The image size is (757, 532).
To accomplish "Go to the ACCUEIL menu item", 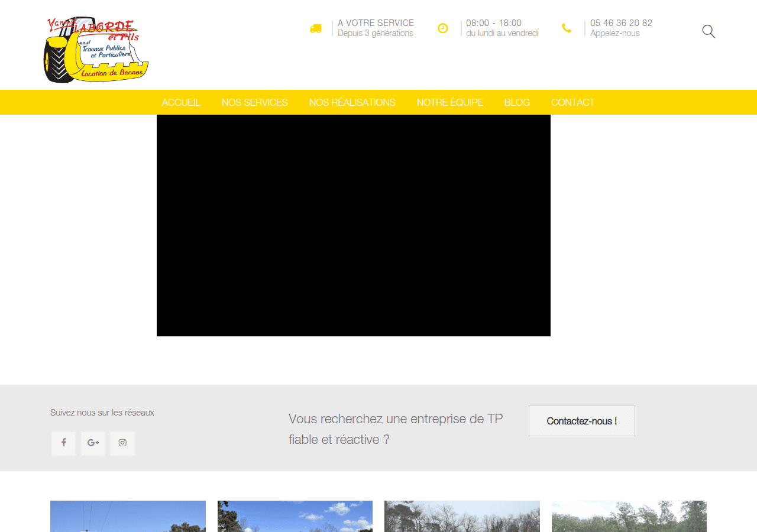I will point(181,102).
